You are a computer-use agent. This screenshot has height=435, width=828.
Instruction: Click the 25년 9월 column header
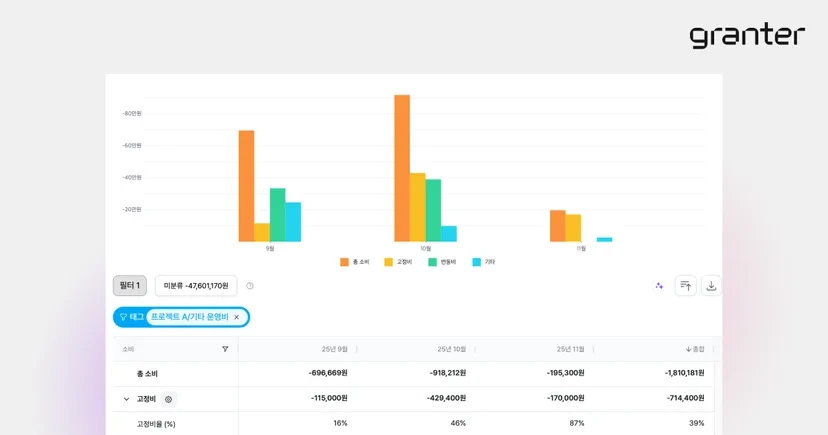(x=335, y=349)
